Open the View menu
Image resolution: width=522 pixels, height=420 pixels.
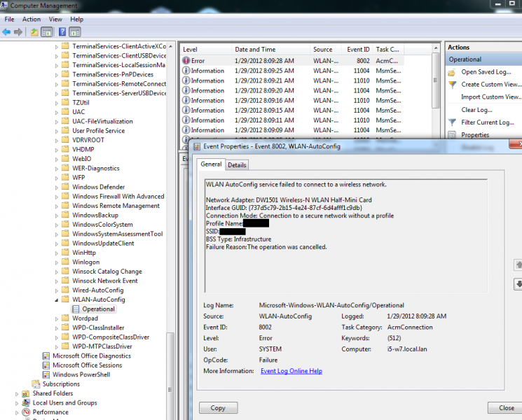pos(55,20)
